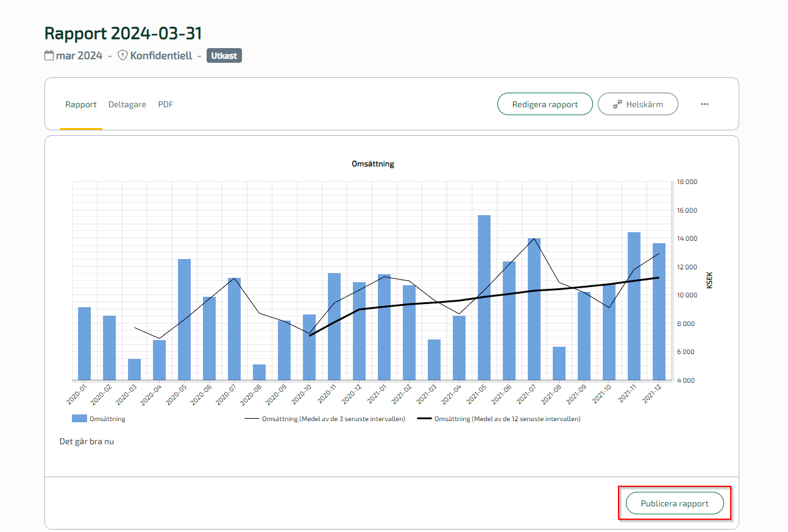Viewport: 788px width, 532px height.
Task: Open the PDF tab
Action: (x=166, y=104)
